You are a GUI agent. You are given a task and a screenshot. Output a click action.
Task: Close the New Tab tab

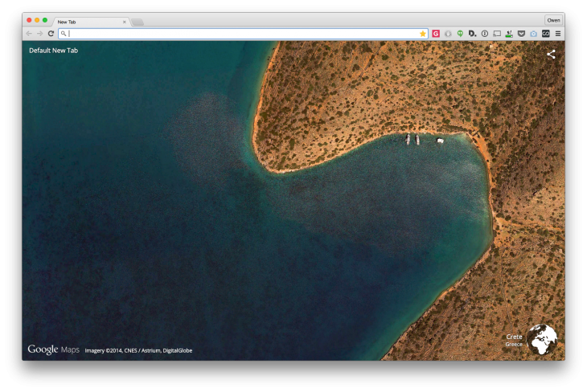(x=125, y=22)
